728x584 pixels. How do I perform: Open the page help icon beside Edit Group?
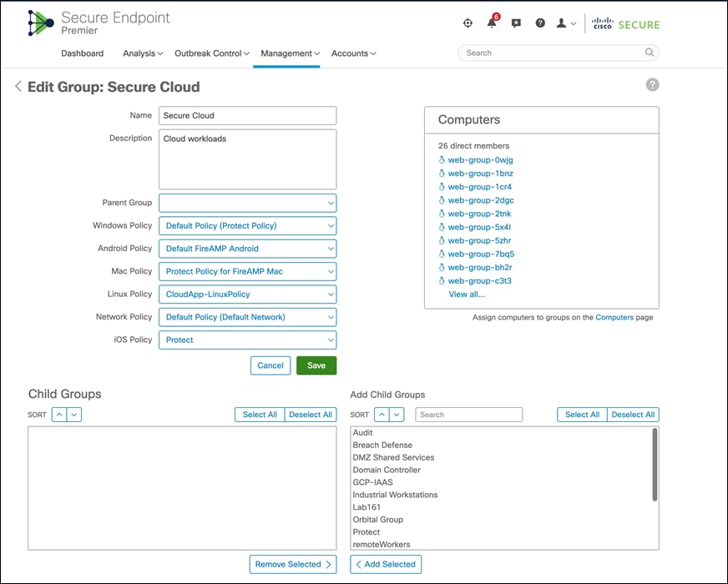click(652, 85)
